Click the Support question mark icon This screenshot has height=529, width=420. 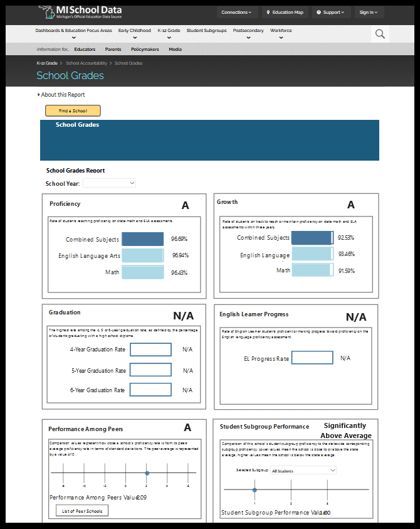click(318, 12)
